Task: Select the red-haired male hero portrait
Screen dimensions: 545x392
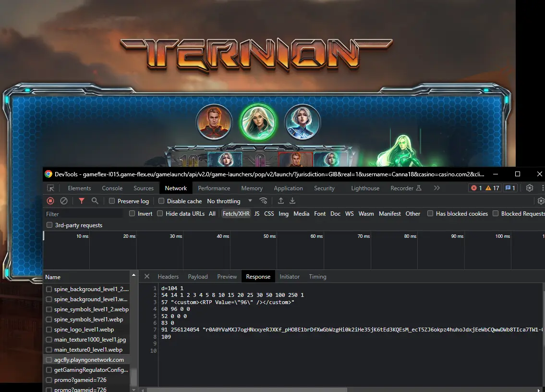Action: pyautogui.click(x=214, y=122)
